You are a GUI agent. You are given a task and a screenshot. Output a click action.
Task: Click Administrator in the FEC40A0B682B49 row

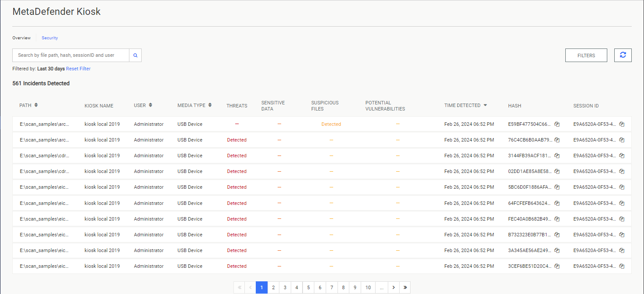click(x=149, y=219)
